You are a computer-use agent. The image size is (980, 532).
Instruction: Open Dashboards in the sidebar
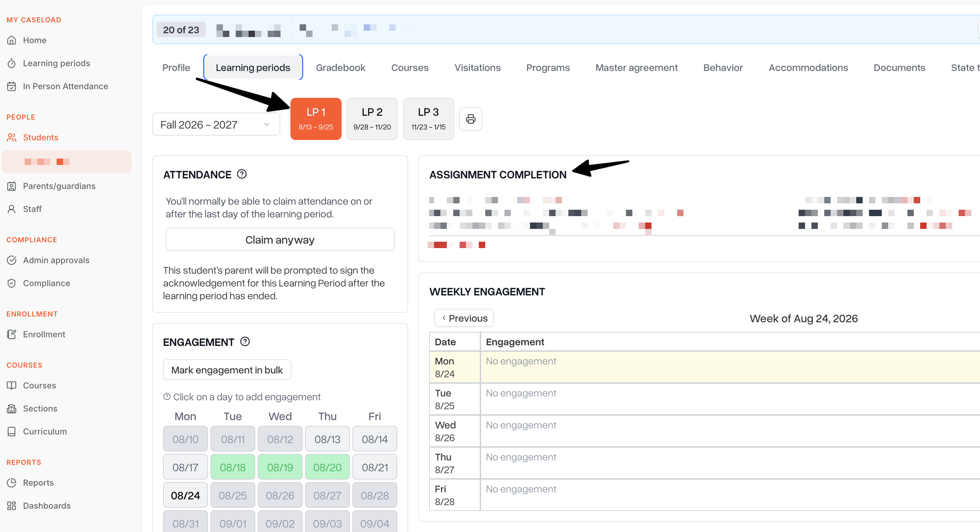click(47, 505)
